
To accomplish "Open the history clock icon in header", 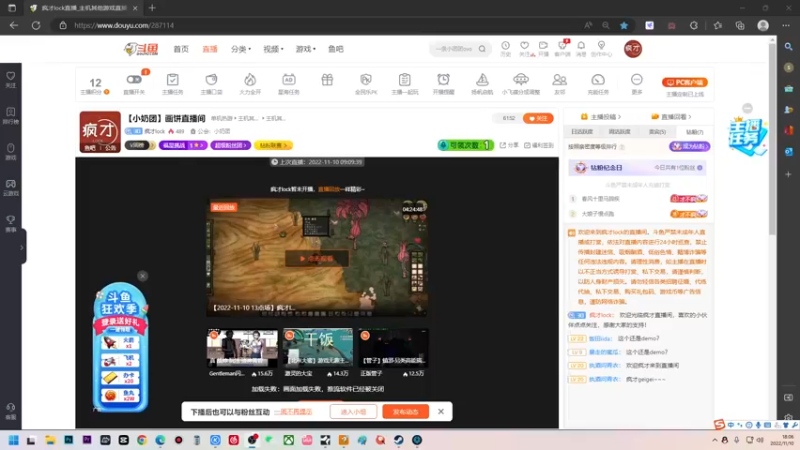I will (x=505, y=45).
